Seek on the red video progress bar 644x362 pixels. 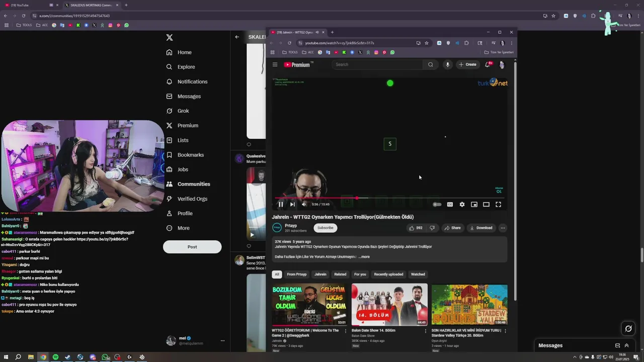pyautogui.click(x=390, y=198)
